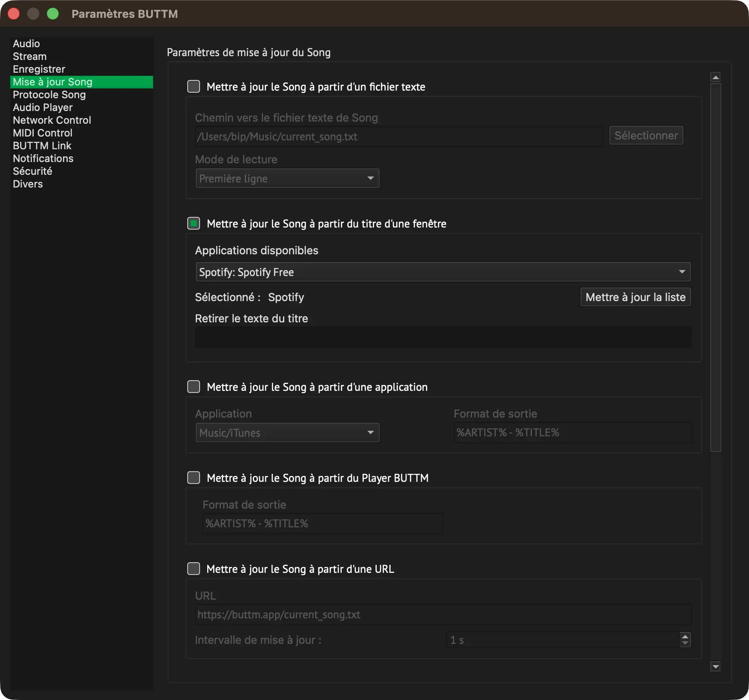749x700 pixels.
Task: Click the scrollbar up arrow
Action: point(716,77)
